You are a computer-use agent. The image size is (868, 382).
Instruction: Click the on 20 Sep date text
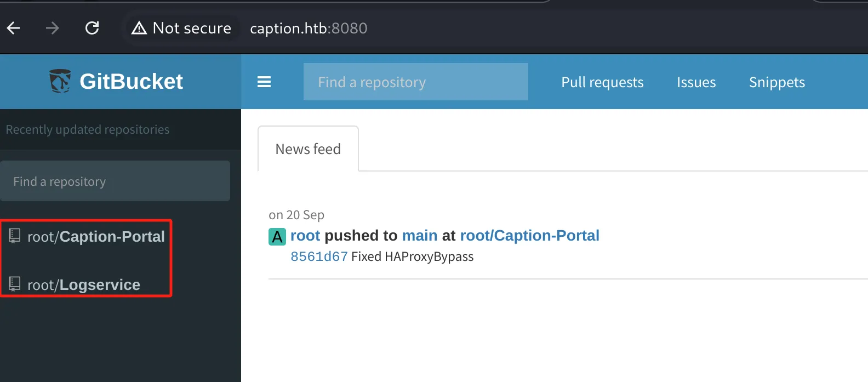[296, 215]
